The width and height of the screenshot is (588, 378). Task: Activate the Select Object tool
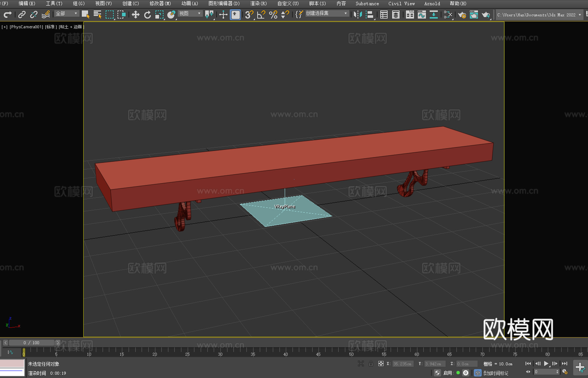[85, 14]
